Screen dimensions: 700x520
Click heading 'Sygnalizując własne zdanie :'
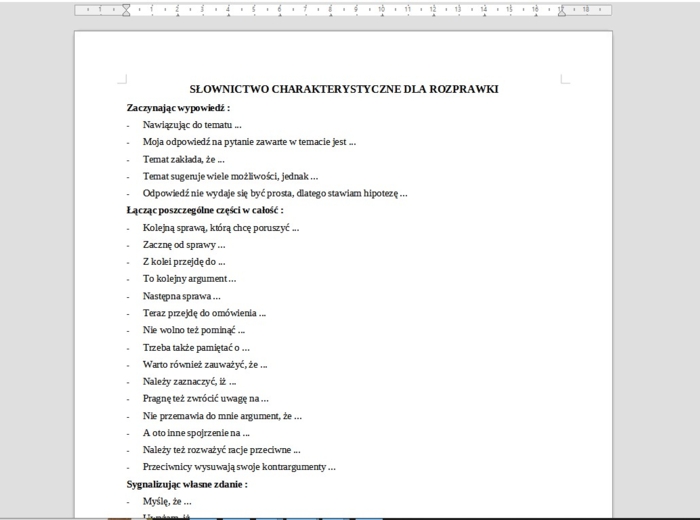pos(186,484)
